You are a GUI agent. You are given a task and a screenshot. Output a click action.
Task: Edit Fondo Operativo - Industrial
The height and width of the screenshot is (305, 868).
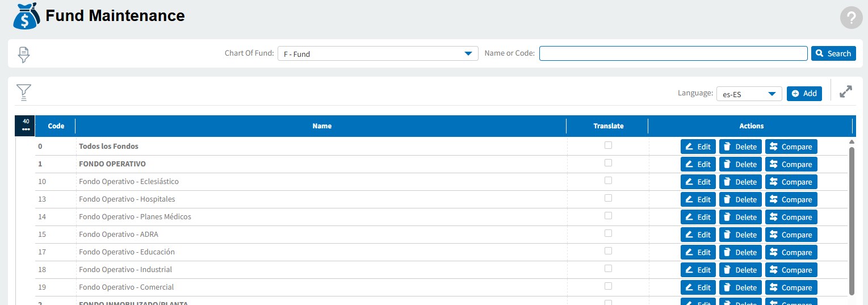pos(698,270)
